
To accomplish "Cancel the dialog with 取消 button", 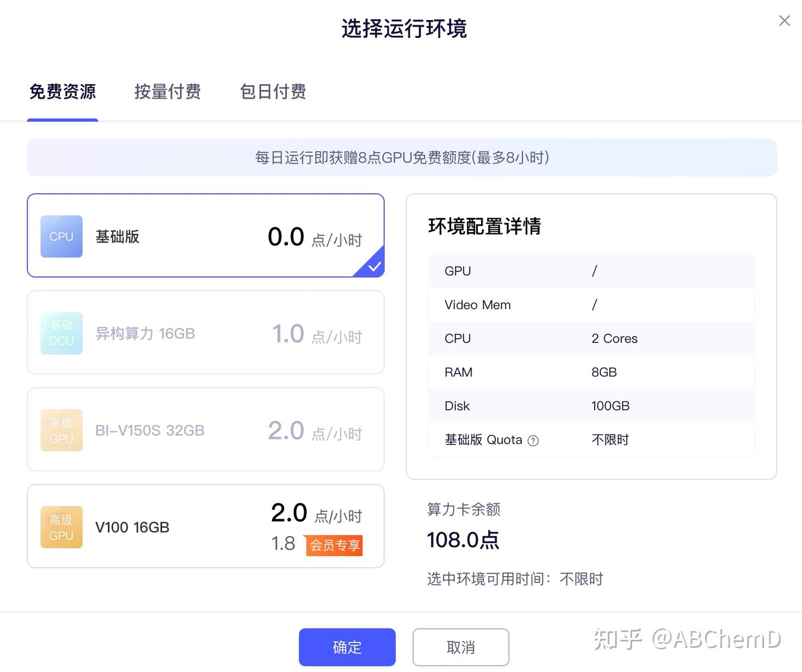I will 461,647.
